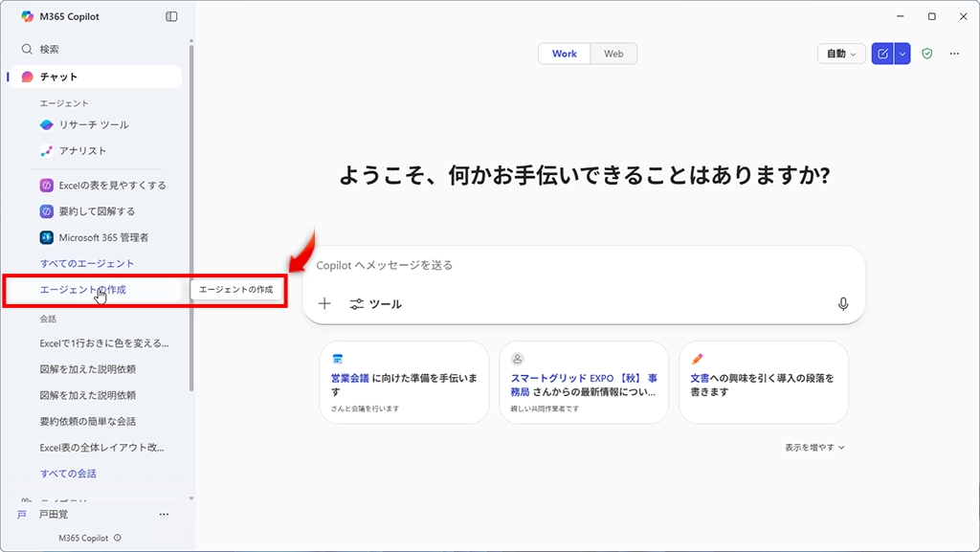Switch to the Web mode toggle
The width and height of the screenshot is (980, 552).
click(613, 54)
